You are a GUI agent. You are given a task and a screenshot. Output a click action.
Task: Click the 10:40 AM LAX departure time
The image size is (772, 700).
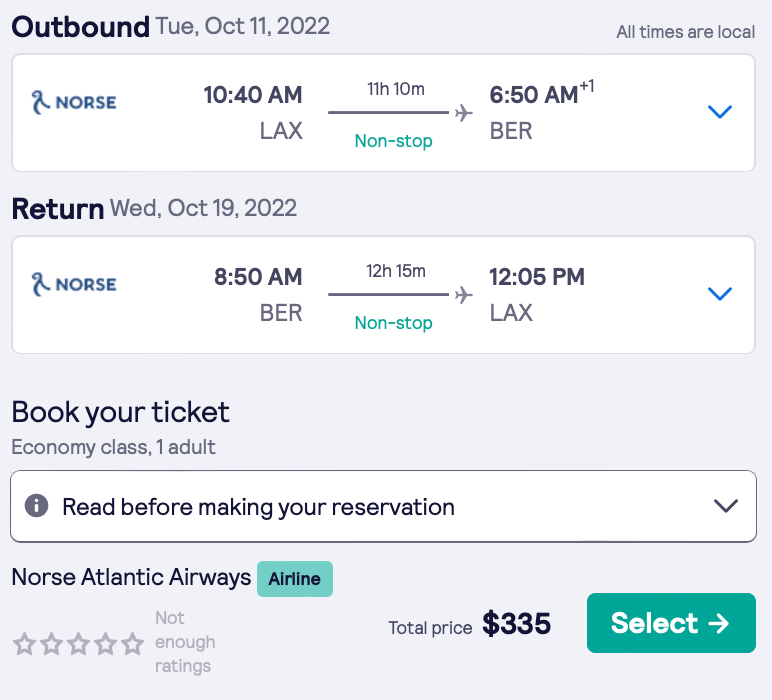click(x=253, y=96)
